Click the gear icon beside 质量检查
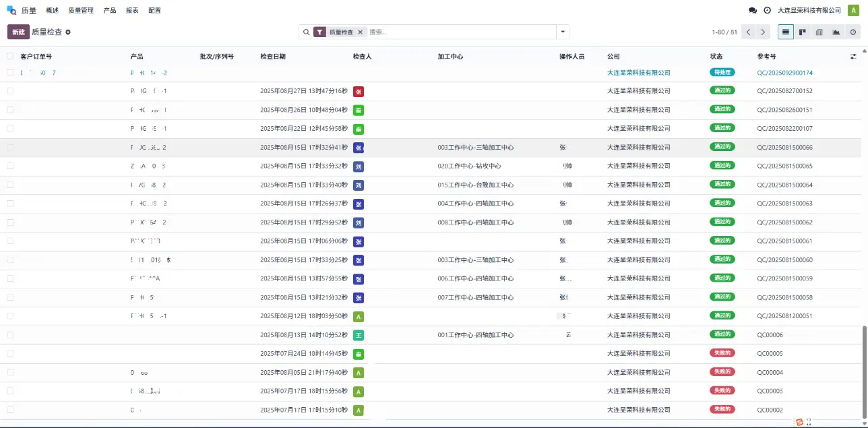Viewport: 868px width, 428px height. (x=68, y=32)
